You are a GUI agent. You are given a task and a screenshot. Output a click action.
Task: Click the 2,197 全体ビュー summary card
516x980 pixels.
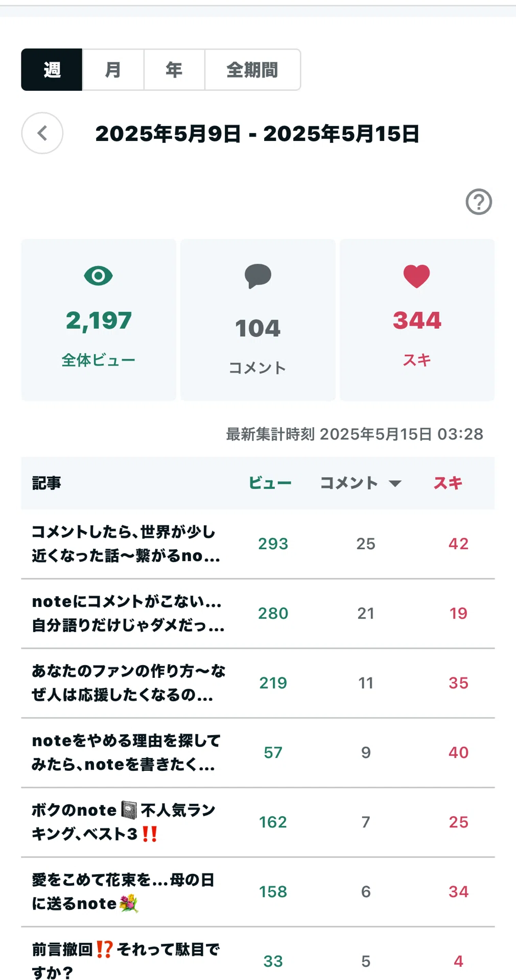pyautogui.click(x=99, y=320)
